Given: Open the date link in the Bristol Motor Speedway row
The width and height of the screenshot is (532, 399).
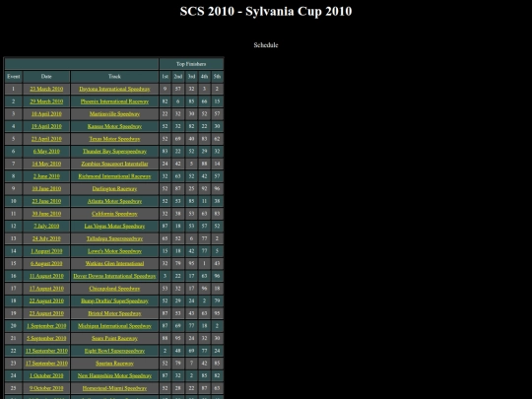Looking at the screenshot, I should tap(46, 313).
